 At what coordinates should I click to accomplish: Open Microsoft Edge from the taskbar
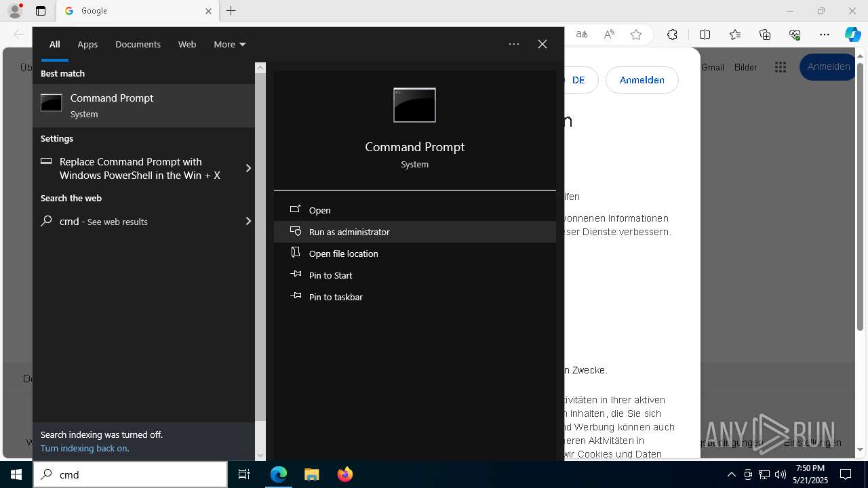pyautogui.click(x=279, y=474)
